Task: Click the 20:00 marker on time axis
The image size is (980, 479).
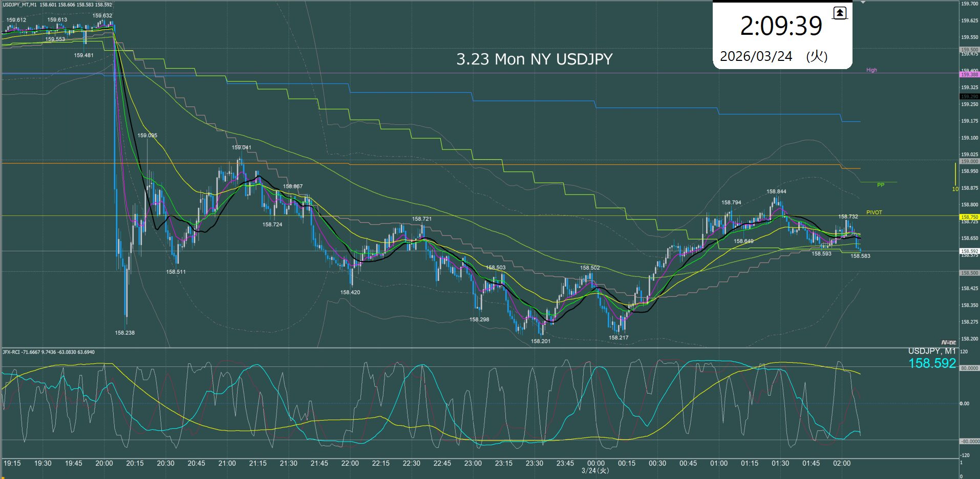Action: (x=104, y=463)
